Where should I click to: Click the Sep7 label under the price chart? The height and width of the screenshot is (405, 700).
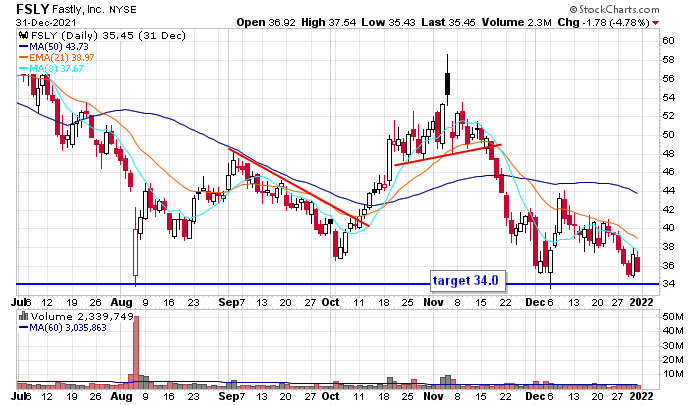232,303
